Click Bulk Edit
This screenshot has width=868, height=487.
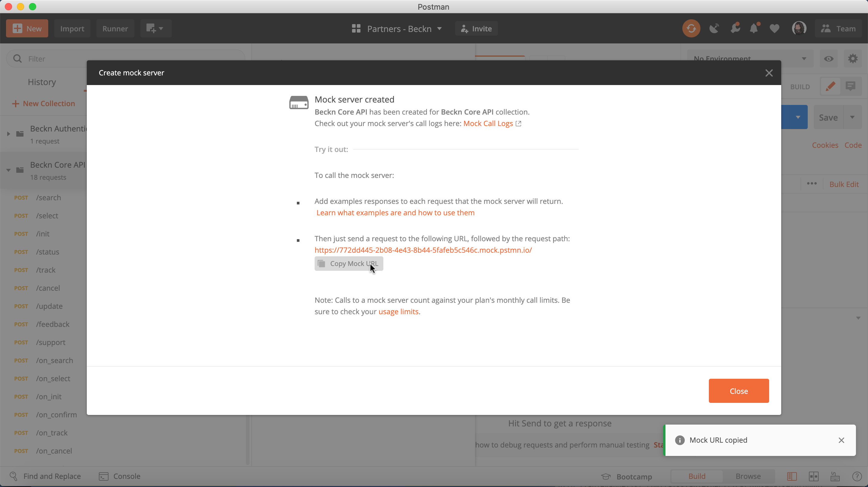point(844,184)
